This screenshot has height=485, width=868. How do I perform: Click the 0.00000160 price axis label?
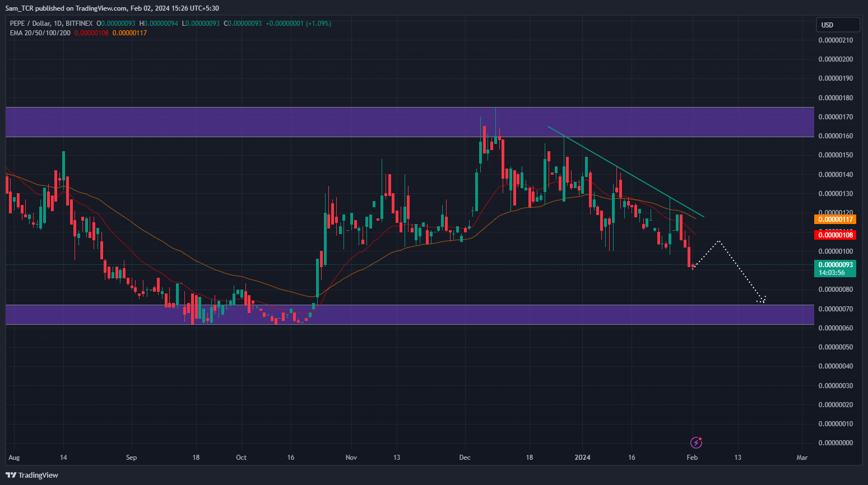pyautogui.click(x=835, y=136)
